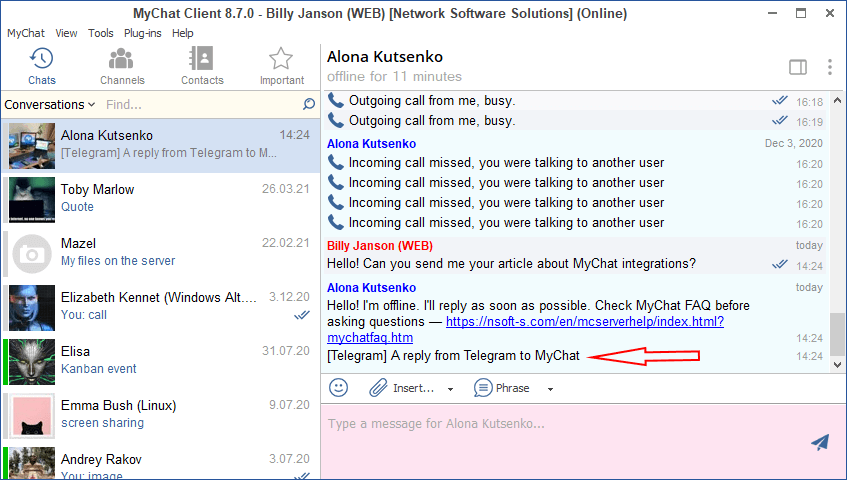Click the paperclip Insert attachment icon
This screenshot has width=847, height=480.
point(378,387)
